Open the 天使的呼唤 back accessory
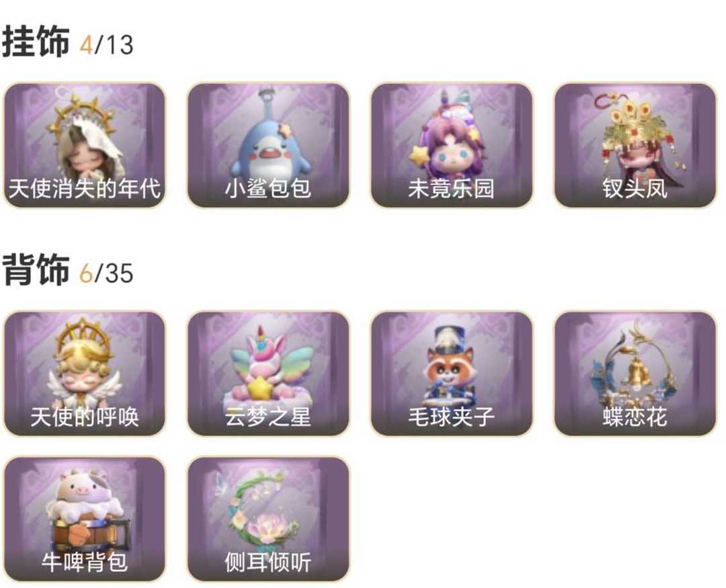This screenshot has width=726, height=588. (84, 374)
